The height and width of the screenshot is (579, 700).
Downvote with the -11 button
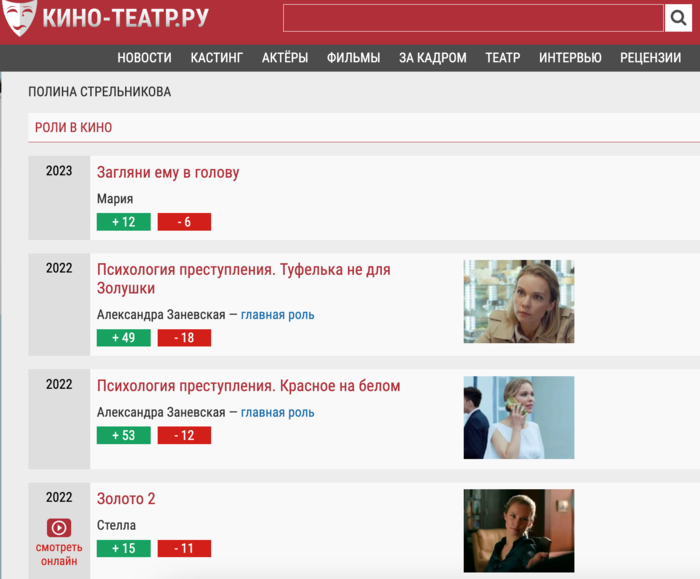click(184, 548)
